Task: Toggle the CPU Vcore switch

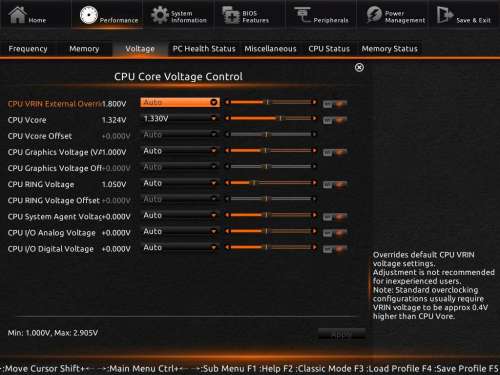Action: point(335,120)
